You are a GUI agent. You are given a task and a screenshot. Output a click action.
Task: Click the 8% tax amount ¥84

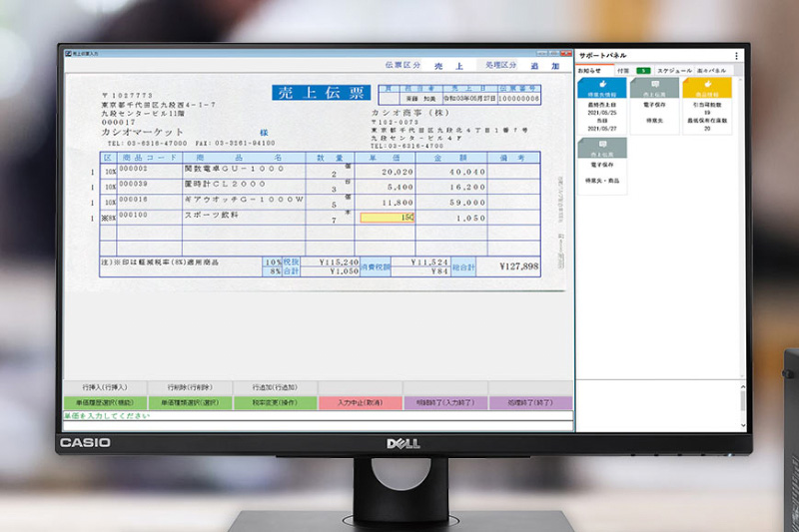[x=438, y=271]
